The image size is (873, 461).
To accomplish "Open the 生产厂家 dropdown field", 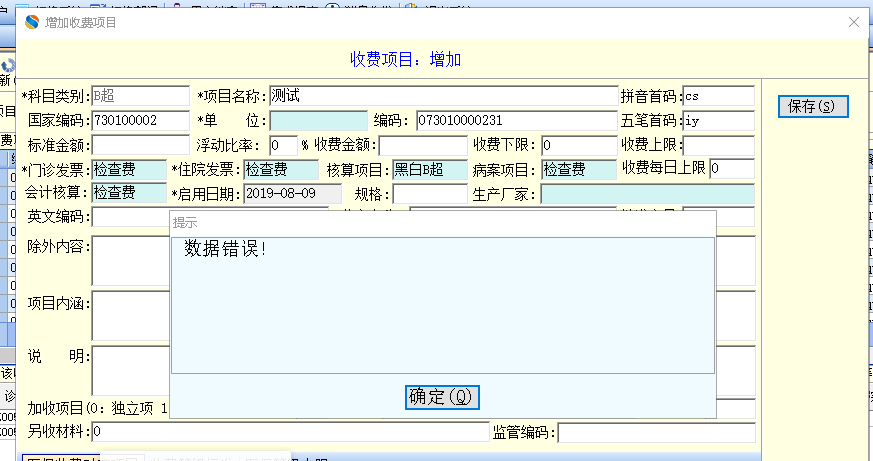I will click(648, 194).
